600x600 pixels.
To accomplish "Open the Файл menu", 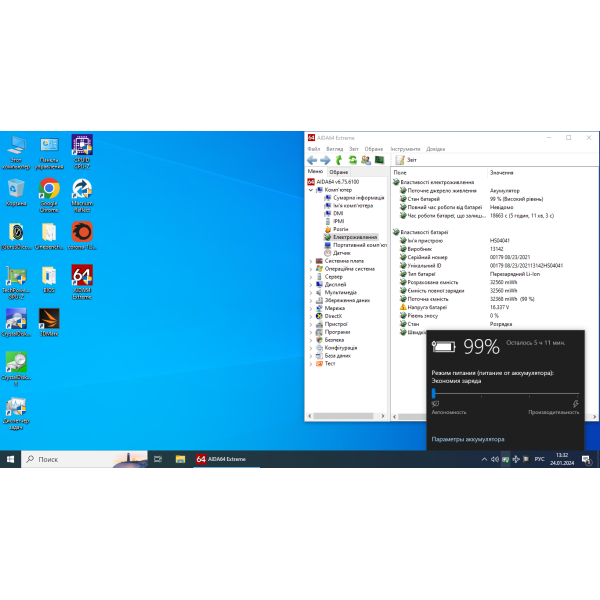I will pos(314,149).
